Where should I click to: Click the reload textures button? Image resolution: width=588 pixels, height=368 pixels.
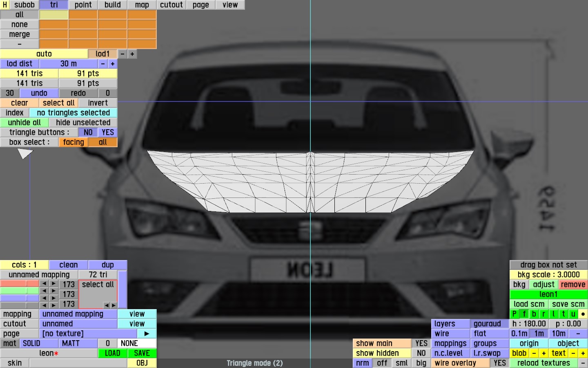[x=544, y=363]
